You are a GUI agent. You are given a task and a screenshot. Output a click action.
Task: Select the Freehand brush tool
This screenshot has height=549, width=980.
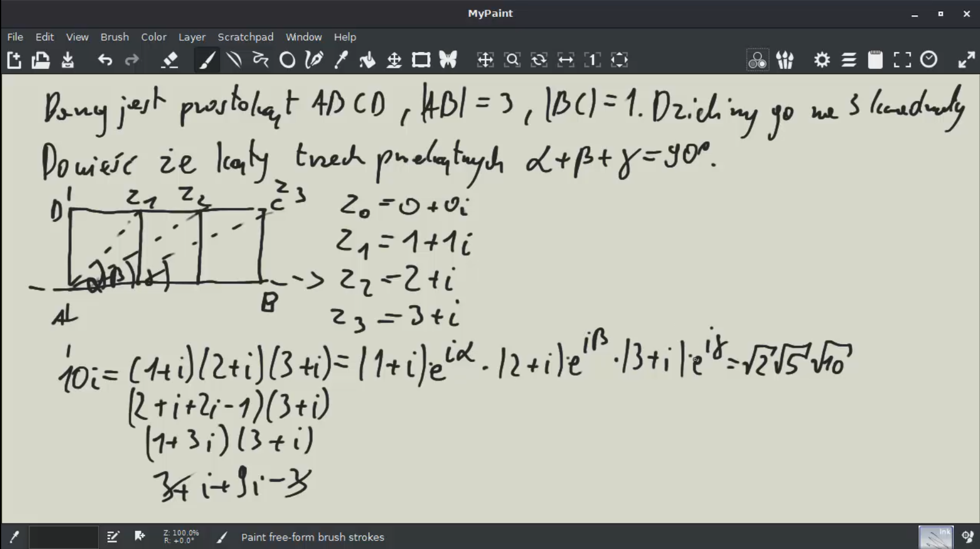coord(207,60)
